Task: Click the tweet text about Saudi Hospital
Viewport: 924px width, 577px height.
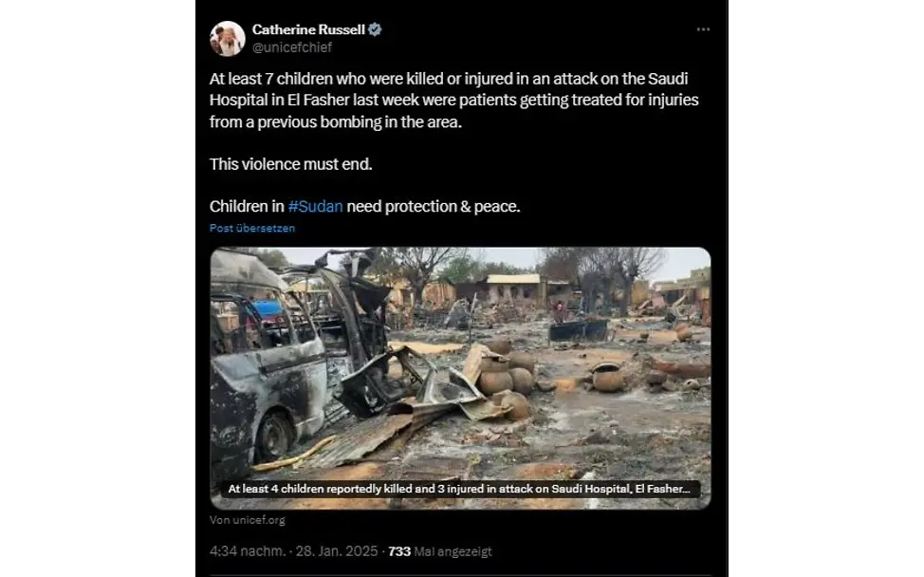Action: click(x=446, y=99)
